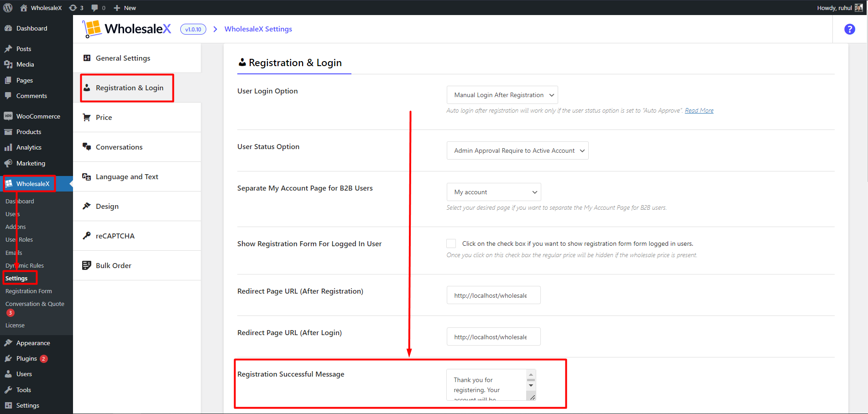Click the General Settings icon
868x414 pixels.
point(87,58)
